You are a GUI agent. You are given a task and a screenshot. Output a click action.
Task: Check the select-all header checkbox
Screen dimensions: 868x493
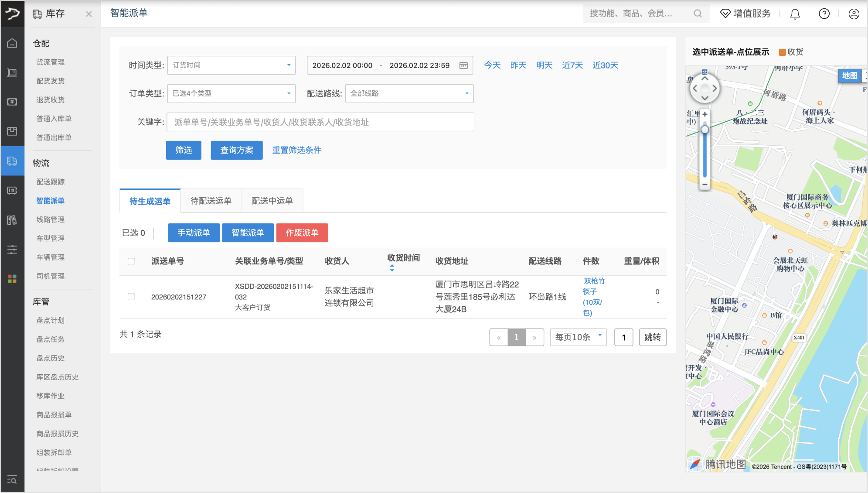point(131,261)
